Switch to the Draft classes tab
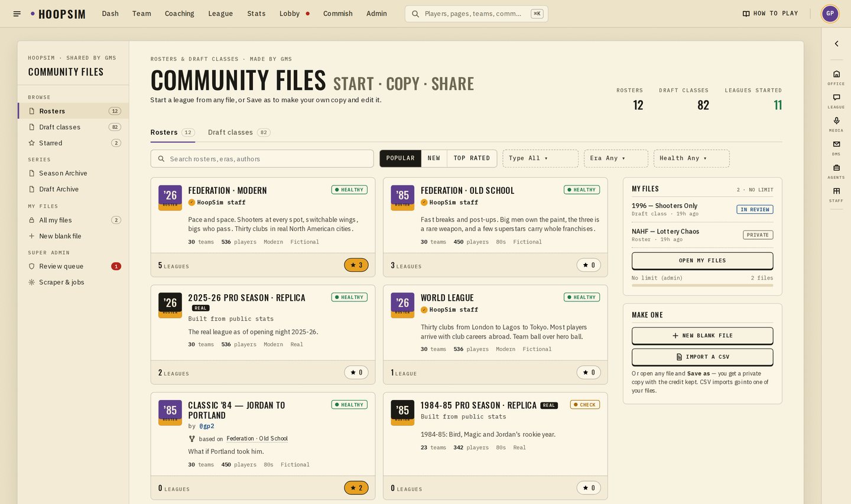The width and height of the screenshot is (851, 504). point(239,132)
